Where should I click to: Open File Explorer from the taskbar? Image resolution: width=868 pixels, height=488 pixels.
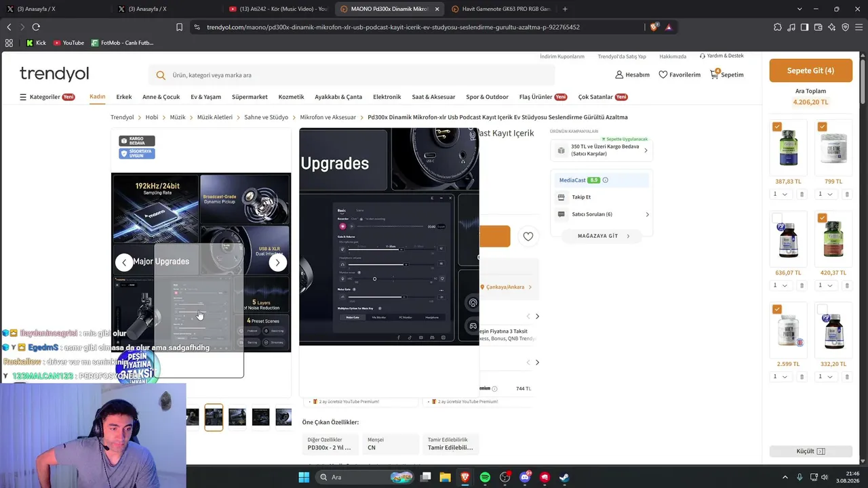pos(446,477)
